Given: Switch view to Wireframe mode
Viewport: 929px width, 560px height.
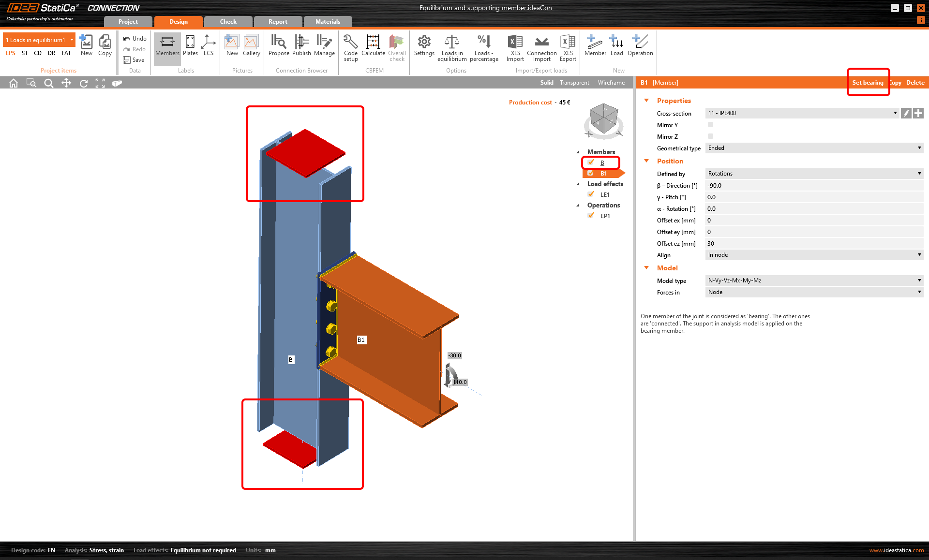Looking at the screenshot, I should tap(611, 83).
